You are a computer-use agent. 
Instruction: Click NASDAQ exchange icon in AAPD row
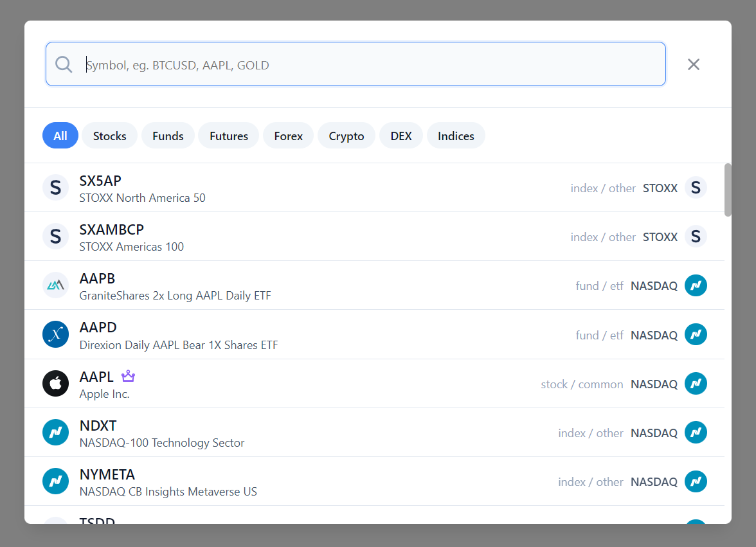pos(696,334)
